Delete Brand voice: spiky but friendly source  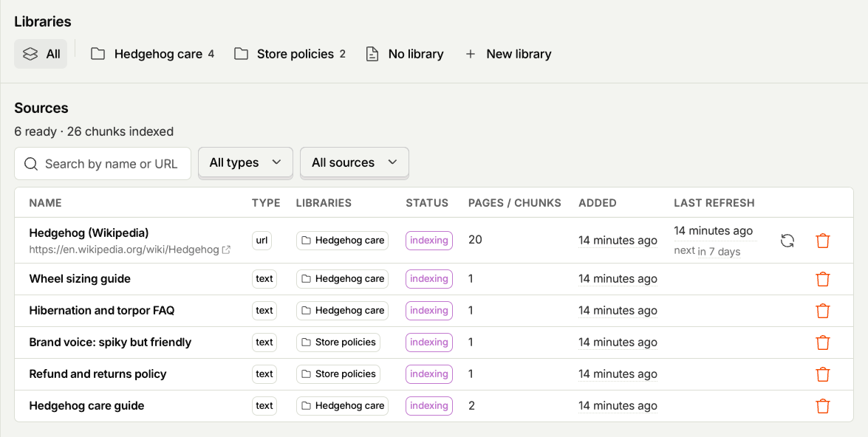click(x=823, y=343)
